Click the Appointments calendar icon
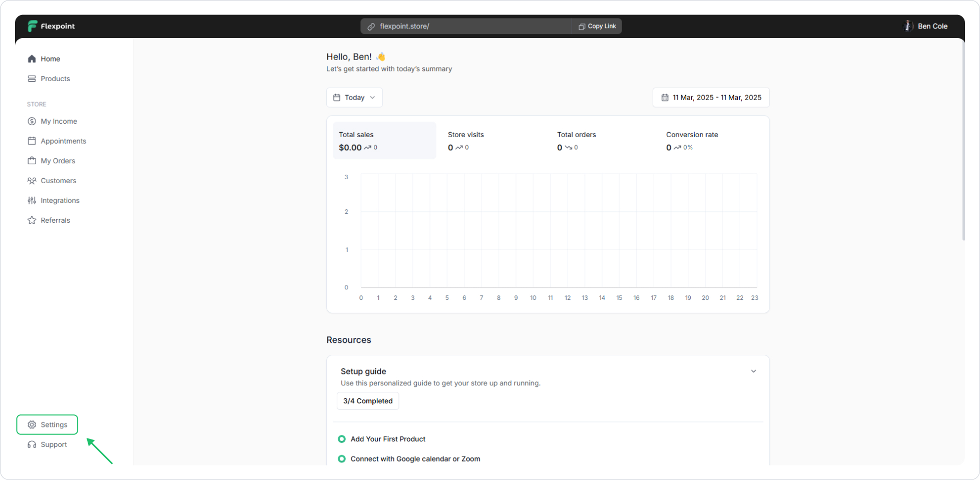980x480 pixels. pos(32,141)
